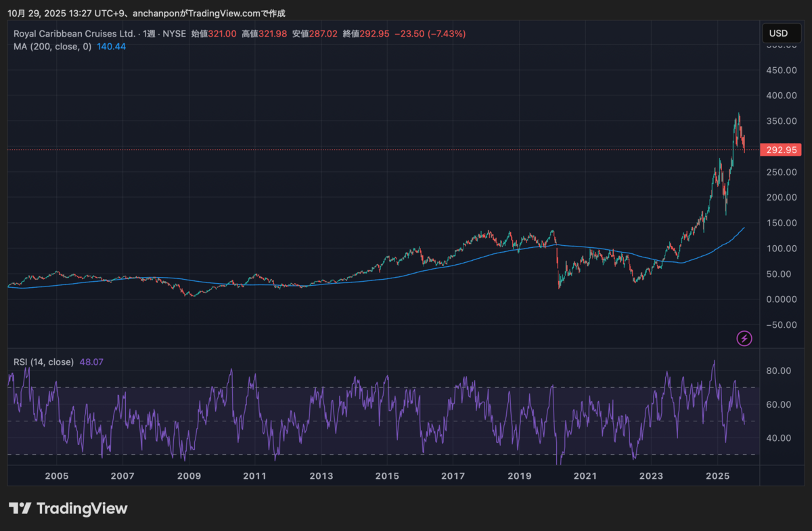Image resolution: width=812 pixels, height=531 pixels.
Task: Click the 80.00 RSI axis label
Action: coord(778,370)
